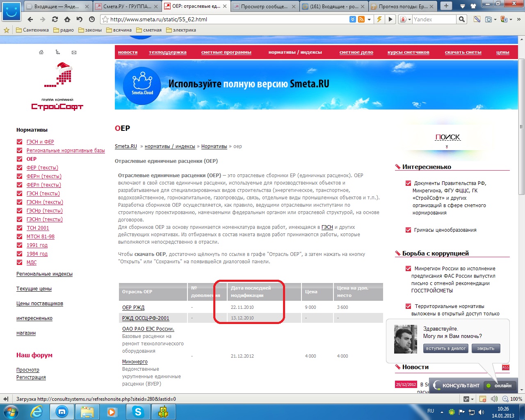Viewport: 525px width, 420px height.
Task: Open сметные программы menu item
Action: pyautogui.click(x=226, y=52)
